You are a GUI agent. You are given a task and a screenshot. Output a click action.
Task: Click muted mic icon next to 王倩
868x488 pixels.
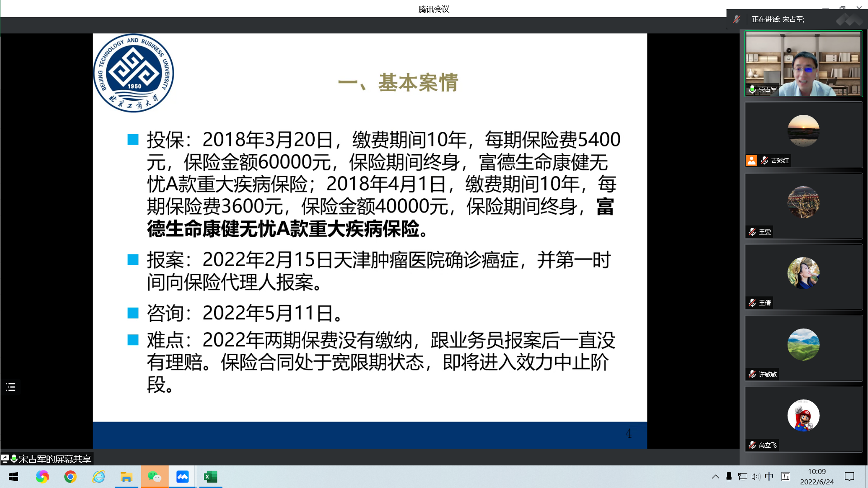[752, 303]
